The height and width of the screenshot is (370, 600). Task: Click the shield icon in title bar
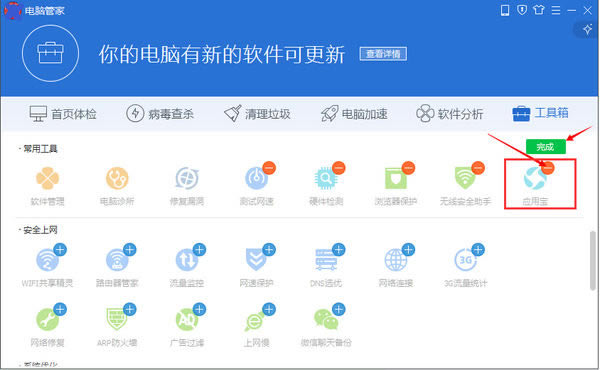coord(522,10)
